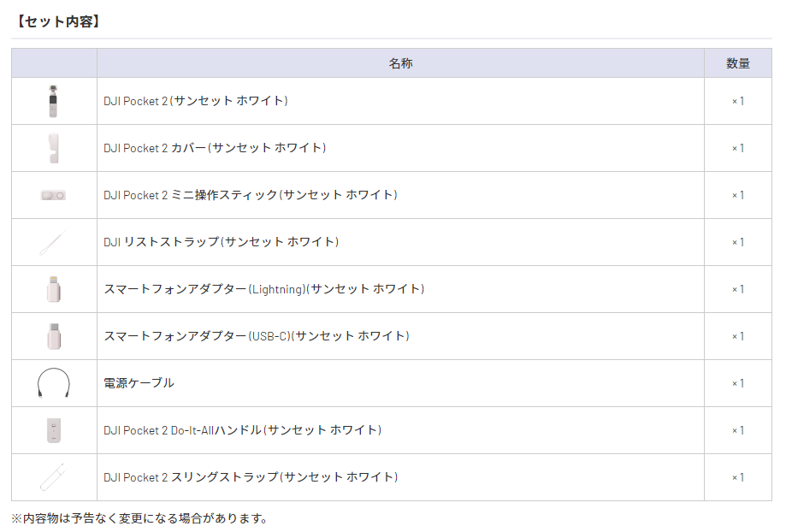Click the mini control stick image
The width and height of the screenshot is (792, 532).
tap(54, 195)
